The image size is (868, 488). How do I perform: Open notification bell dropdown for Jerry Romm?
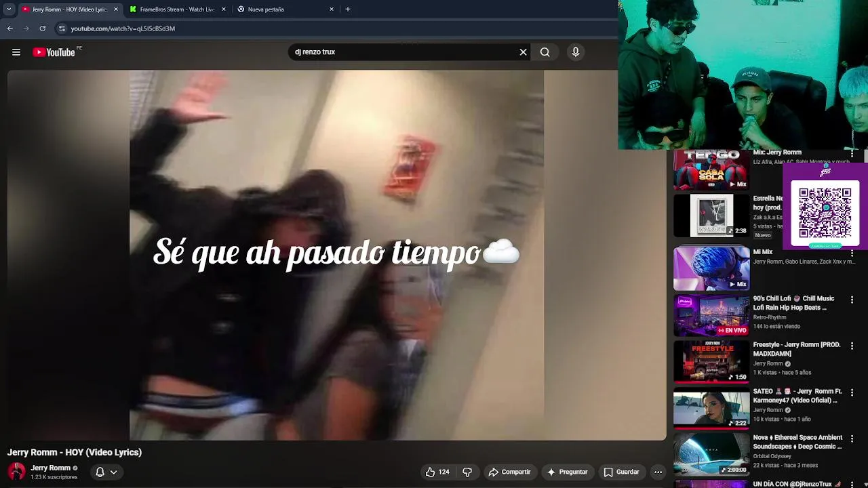click(106, 472)
